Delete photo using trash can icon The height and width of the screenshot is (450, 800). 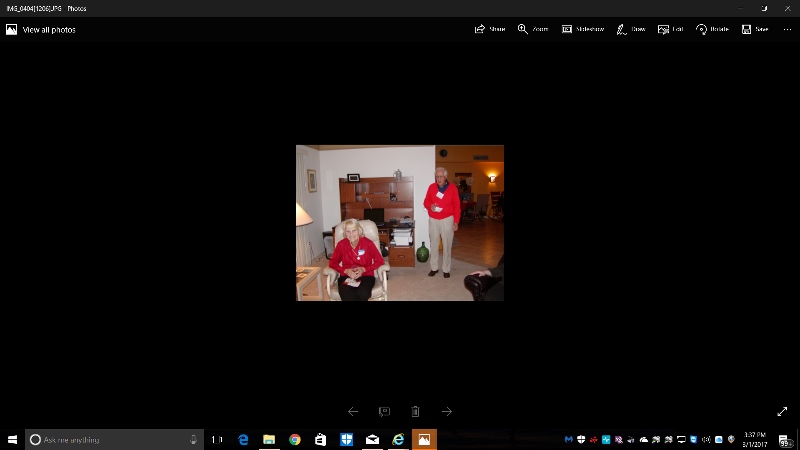[415, 411]
